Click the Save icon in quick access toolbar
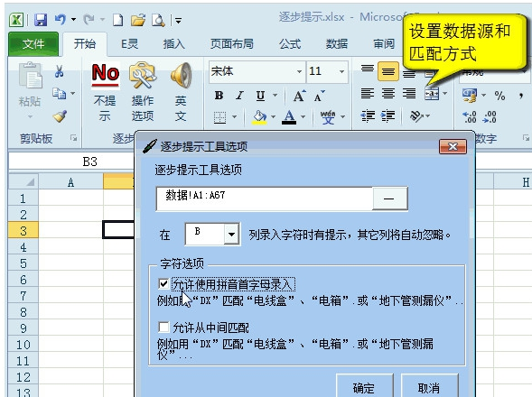The width and height of the screenshot is (532, 397). click(x=41, y=20)
